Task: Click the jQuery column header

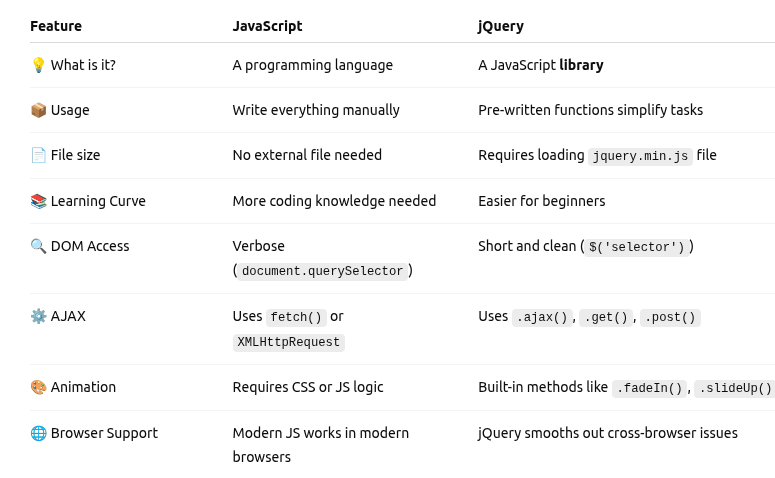Action: (501, 26)
